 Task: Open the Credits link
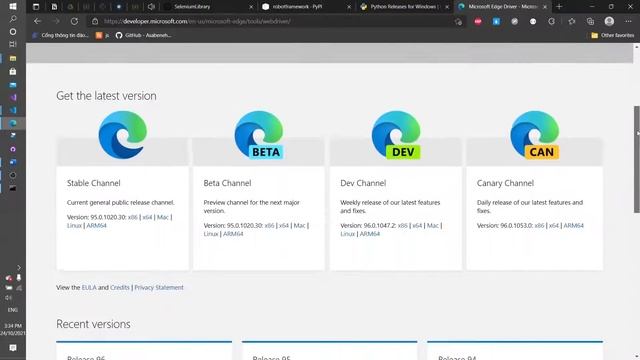[120, 287]
